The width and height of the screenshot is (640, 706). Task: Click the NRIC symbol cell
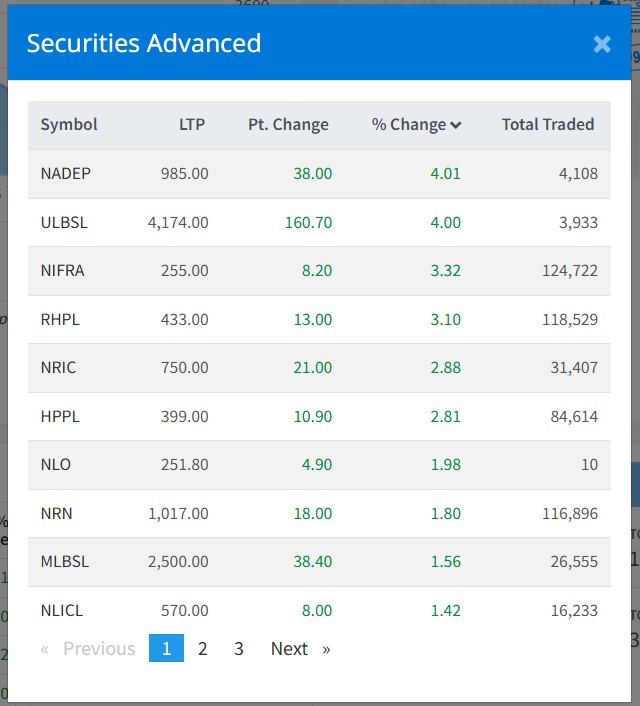click(x=58, y=368)
